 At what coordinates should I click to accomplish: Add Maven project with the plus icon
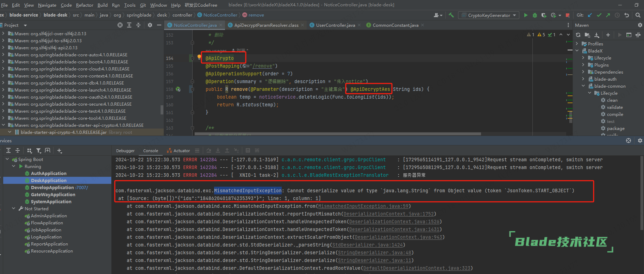(x=608, y=35)
